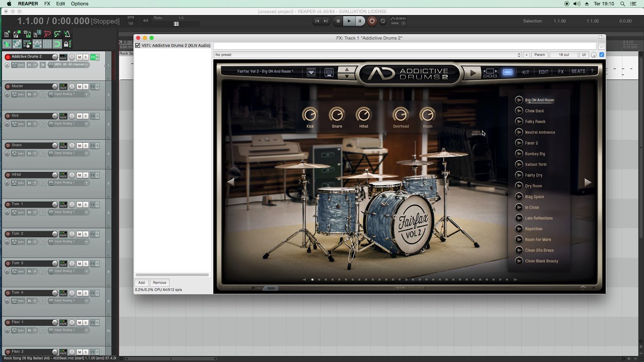Click the Save Project toolbar icon
The height and width of the screenshot is (362, 644).
27,34
